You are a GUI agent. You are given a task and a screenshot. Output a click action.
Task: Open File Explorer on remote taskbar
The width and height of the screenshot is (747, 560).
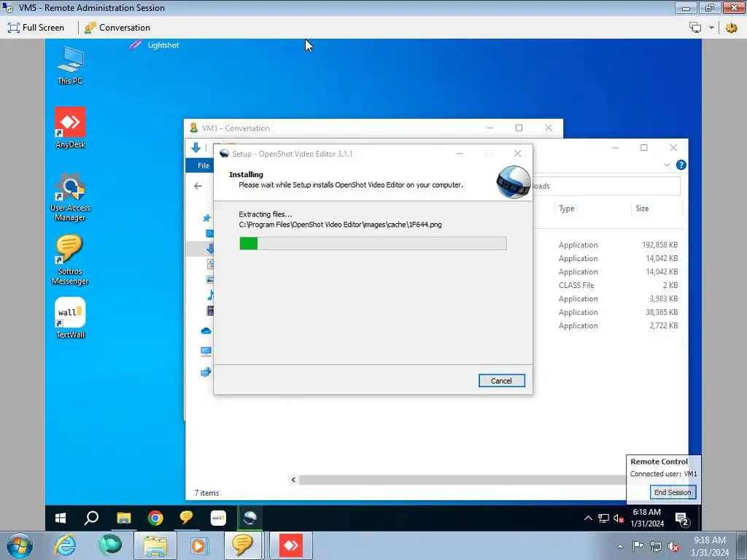pyautogui.click(x=124, y=518)
